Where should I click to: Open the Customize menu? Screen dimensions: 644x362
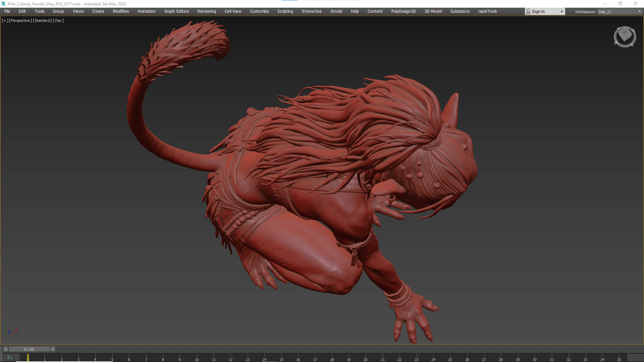[259, 11]
